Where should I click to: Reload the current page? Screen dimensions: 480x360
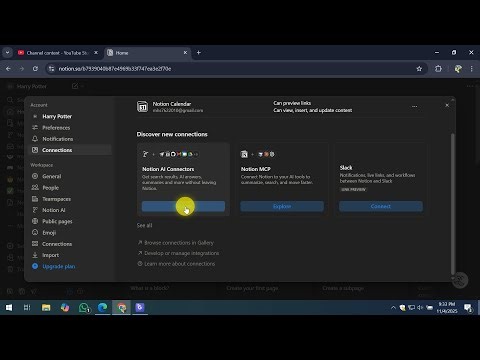click(35, 69)
